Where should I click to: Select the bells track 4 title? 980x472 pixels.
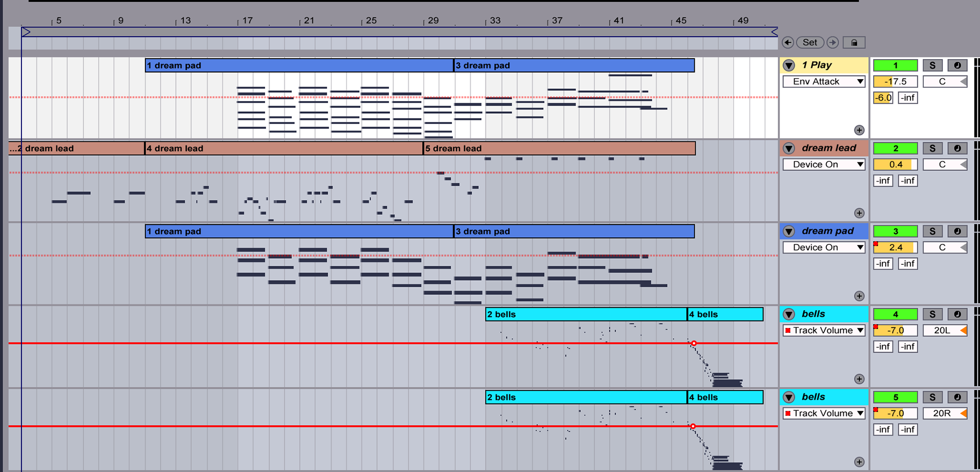813,314
